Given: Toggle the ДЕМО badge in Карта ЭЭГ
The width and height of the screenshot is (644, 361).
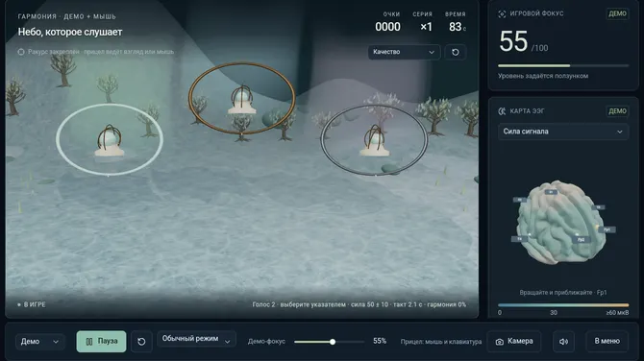Looking at the screenshot, I should 617,111.
